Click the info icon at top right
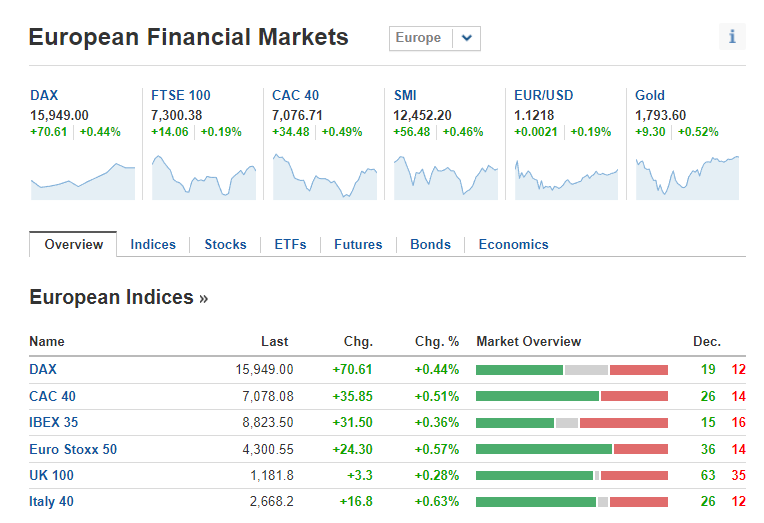Screen dimensions: 764x523 click(732, 37)
